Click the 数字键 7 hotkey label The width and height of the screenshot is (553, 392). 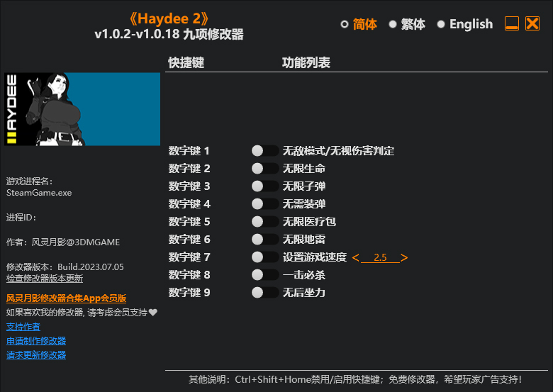point(189,257)
